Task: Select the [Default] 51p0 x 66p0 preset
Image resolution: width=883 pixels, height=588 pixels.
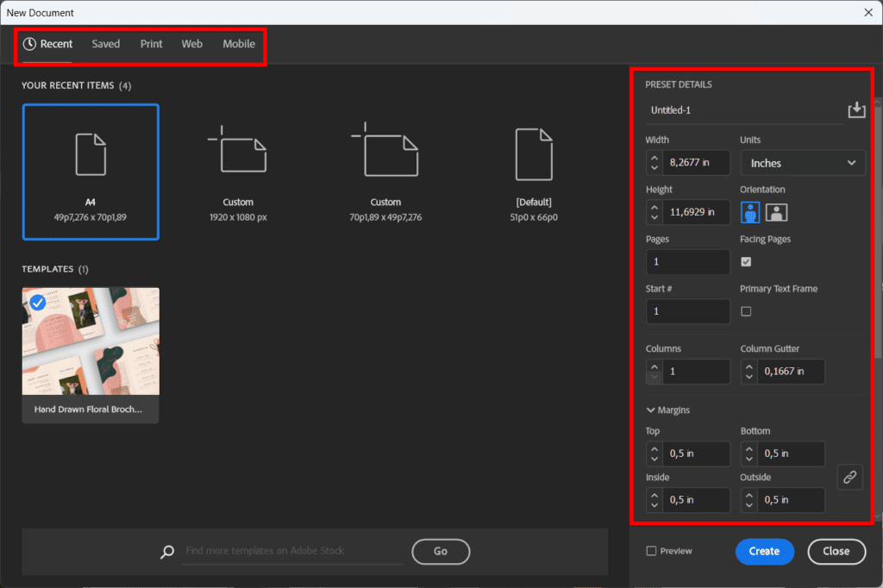Action: click(x=532, y=171)
